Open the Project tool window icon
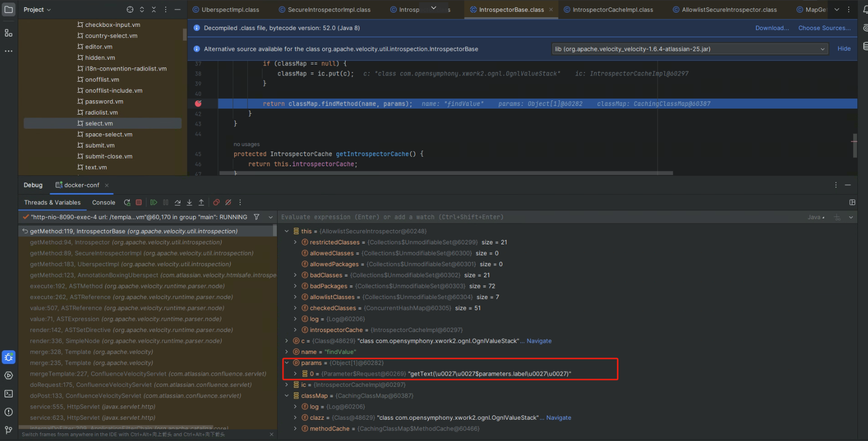Screen dimensions: 868x441 tap(9, 10)
